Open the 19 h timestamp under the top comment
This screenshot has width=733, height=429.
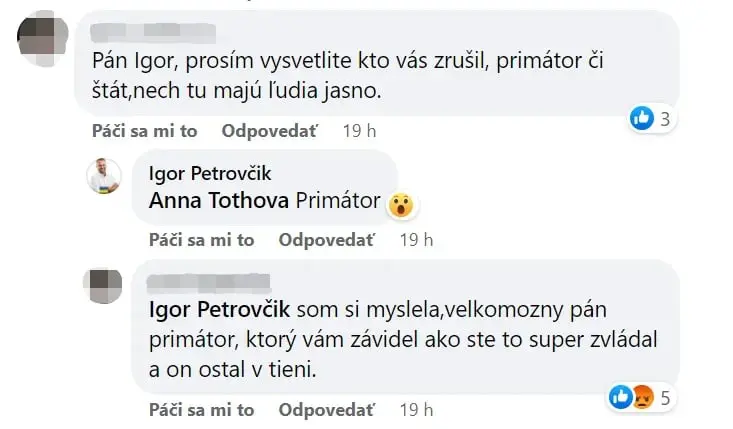point(358,131)
